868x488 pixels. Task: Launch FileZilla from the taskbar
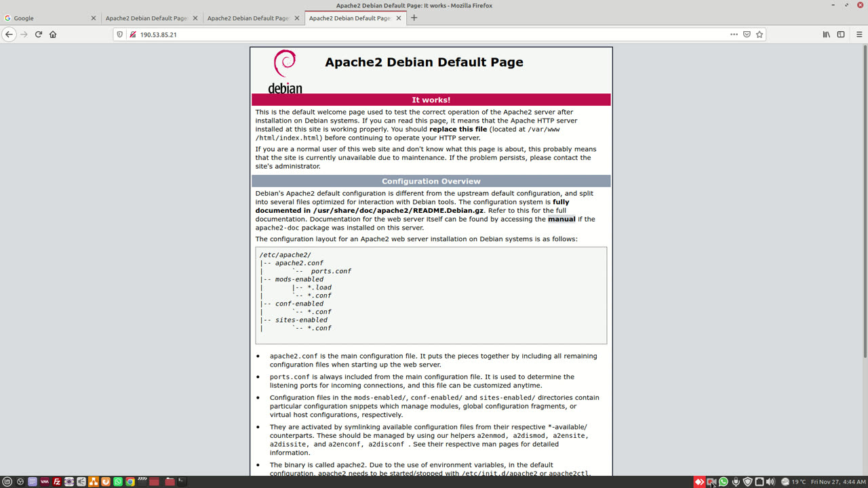57,482
